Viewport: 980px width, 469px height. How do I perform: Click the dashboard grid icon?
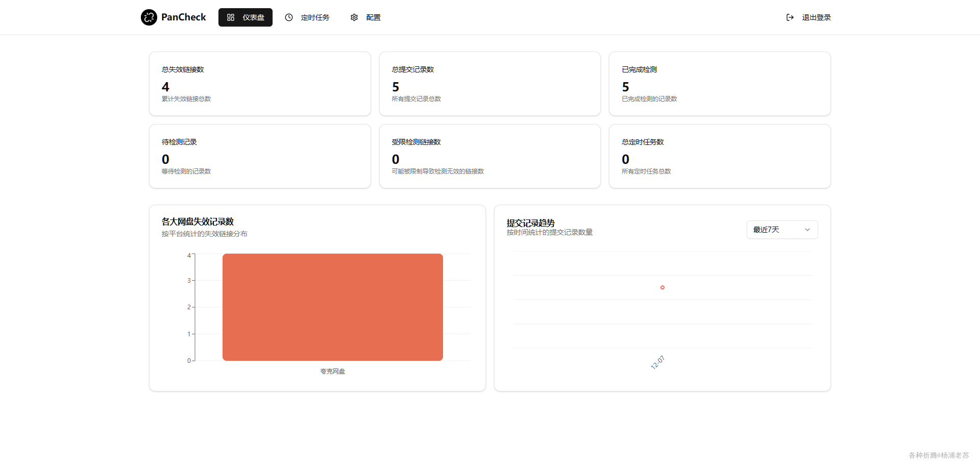click(x=231, y=17)
